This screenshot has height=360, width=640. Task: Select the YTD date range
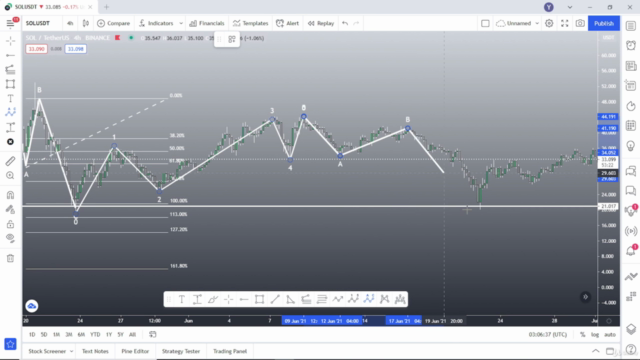(x=95, y=334)
